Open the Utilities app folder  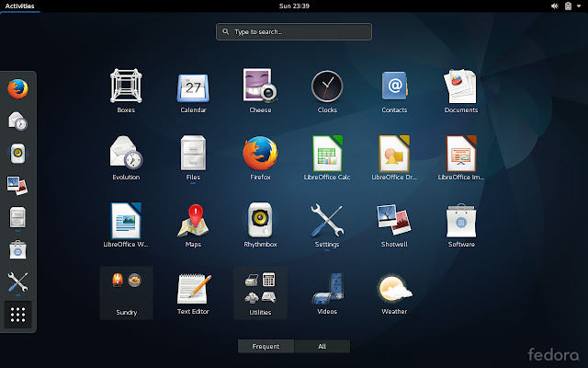click(260, 293)
